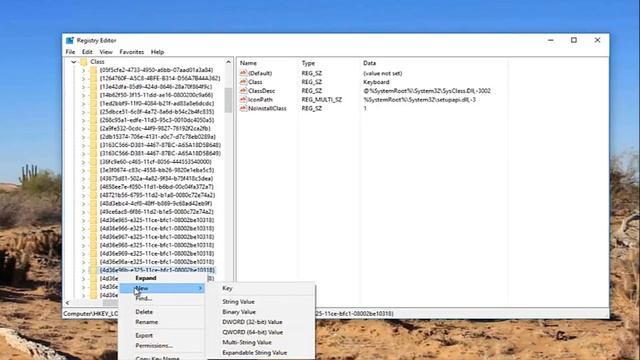The height and width of the screenshot is (360, 640).
Task: Open the New submenu entry
Action: 162,288
